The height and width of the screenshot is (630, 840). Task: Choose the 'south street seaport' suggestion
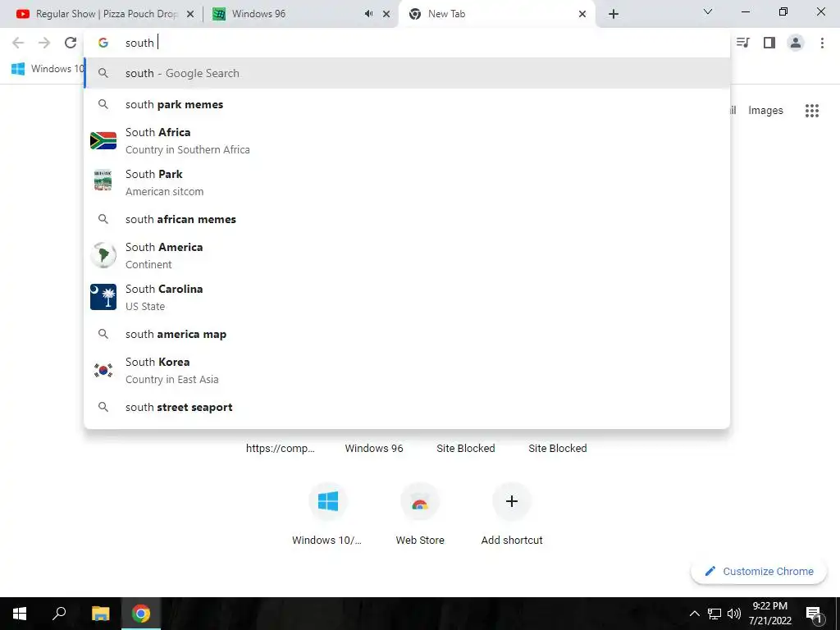pos(407,407)
